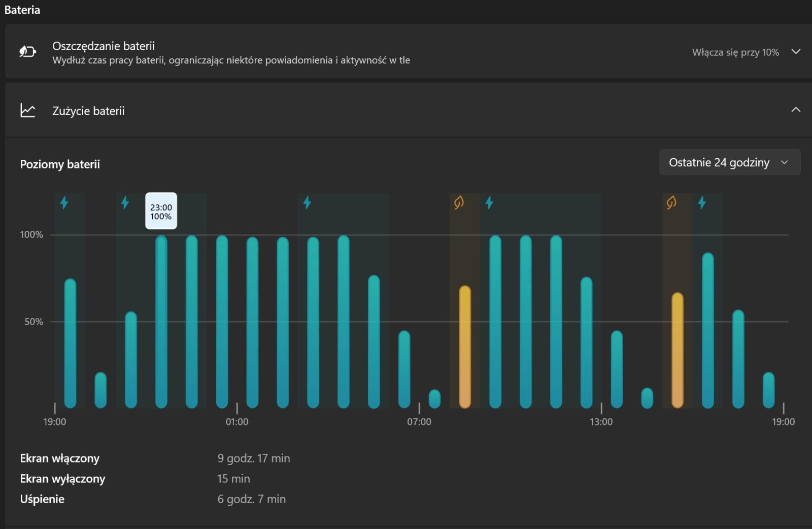Click the first orange battery saver icon

point(459,203)
